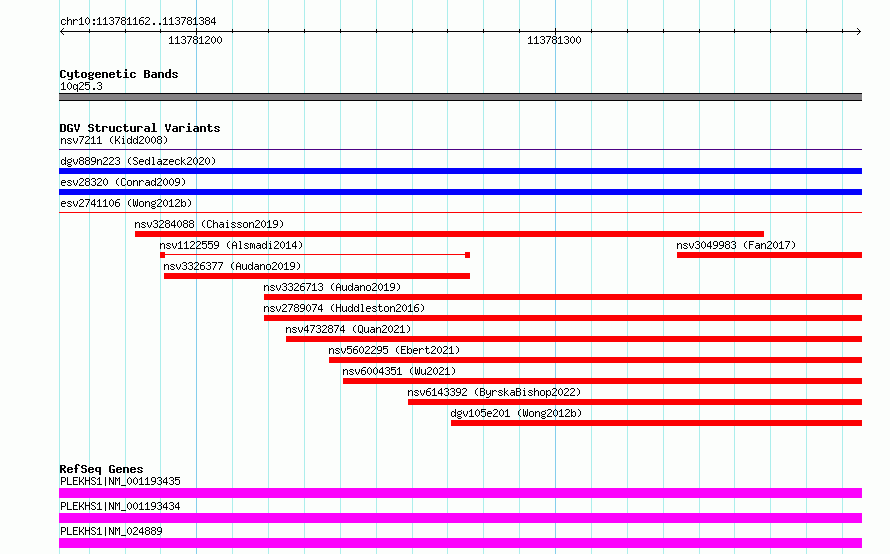This screenshot has height=554, width=890.
Task: Click variant label nsv6143392 (ByrskaBishop2022)
Action: click(x=494, y=392)
